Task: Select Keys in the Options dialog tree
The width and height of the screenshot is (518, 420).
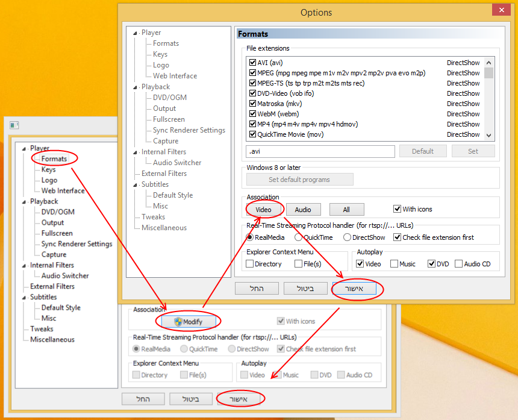Action: [160, 54]
